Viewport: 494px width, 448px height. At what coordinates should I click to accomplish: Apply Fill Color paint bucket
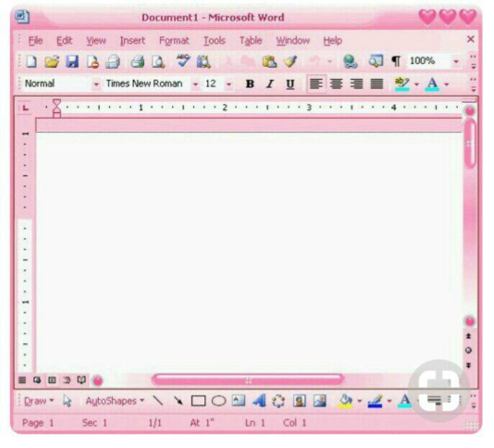(345, 401)
